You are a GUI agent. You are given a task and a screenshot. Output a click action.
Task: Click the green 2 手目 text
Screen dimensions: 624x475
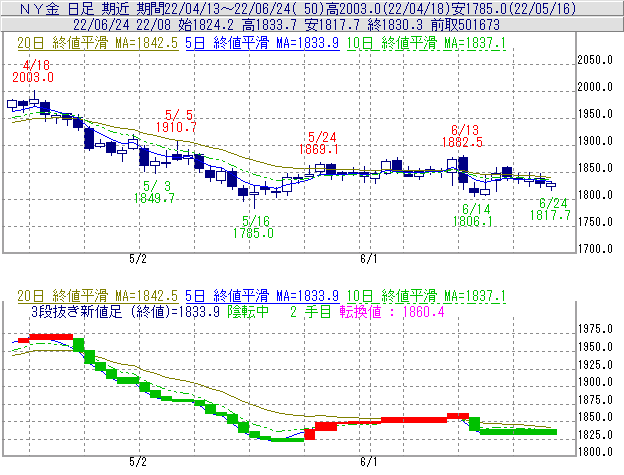pos(310,311)
